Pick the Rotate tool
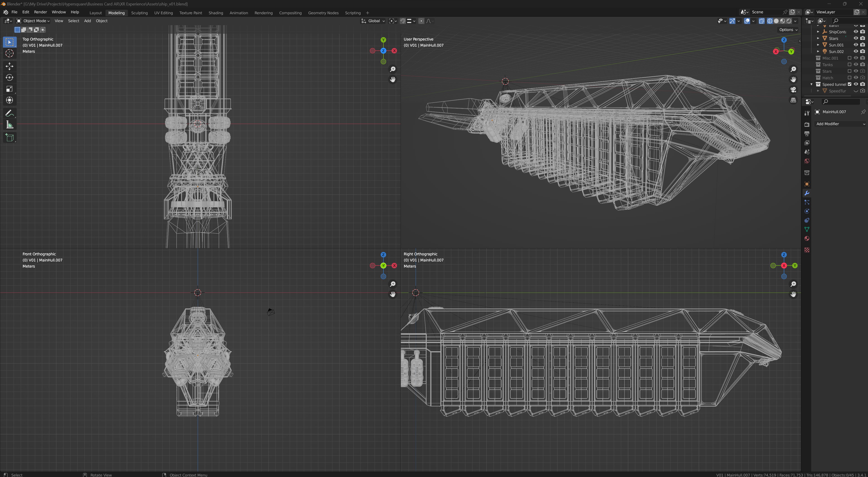Image resolution: width=868 pixels, height=477 pixels. (x=10, y=77)
